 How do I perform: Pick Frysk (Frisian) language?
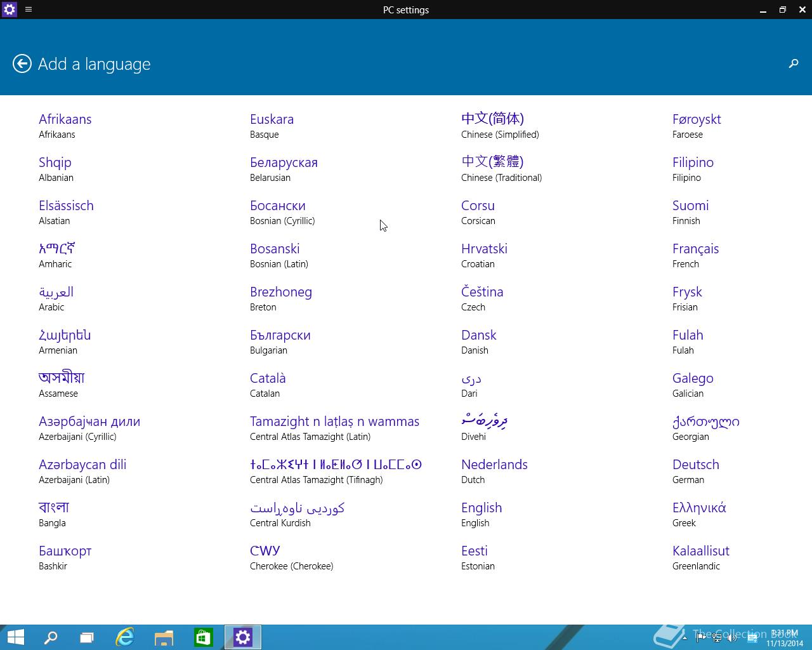[687, 298]
